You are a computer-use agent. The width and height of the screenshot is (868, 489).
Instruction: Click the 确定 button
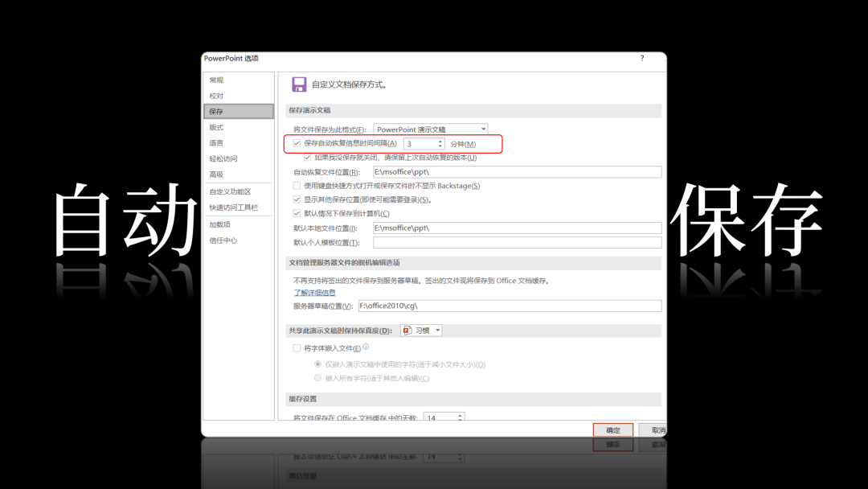point(612,430)
